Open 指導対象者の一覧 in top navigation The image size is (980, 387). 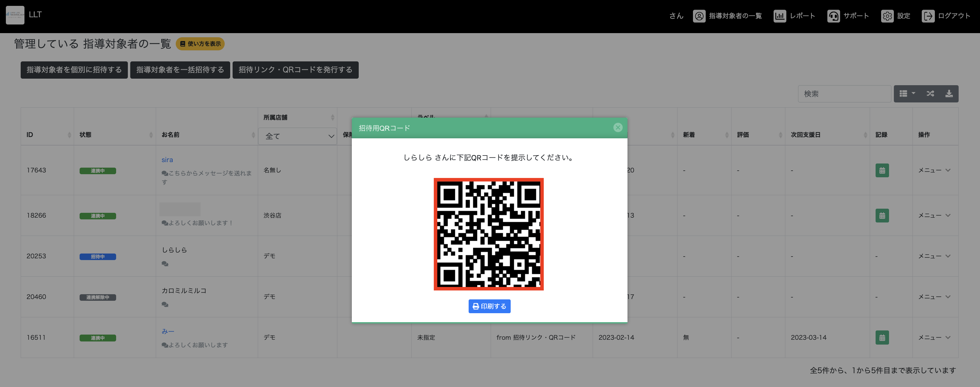(x=727, y=16)
